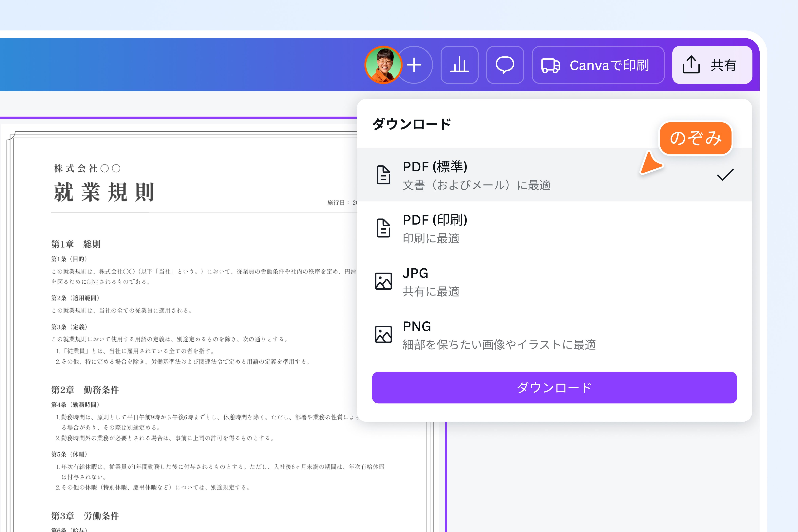Click the 印刷に最適 description text
798x532 pixels.
coord(431,238)
